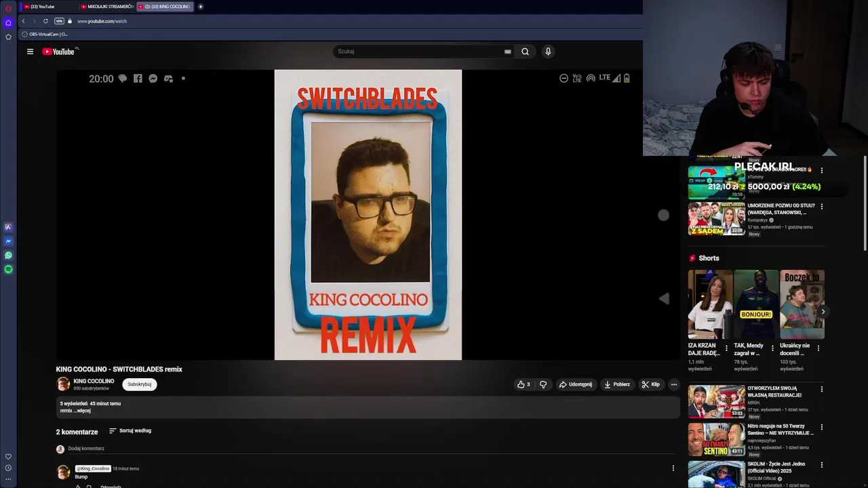
Task: Expand description with ...więcej
Action: [x=82, y=411]
